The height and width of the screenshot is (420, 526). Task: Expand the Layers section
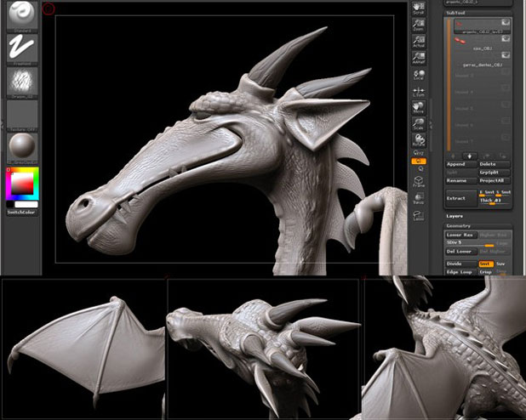pyautogui.click(x=455, y=216)
